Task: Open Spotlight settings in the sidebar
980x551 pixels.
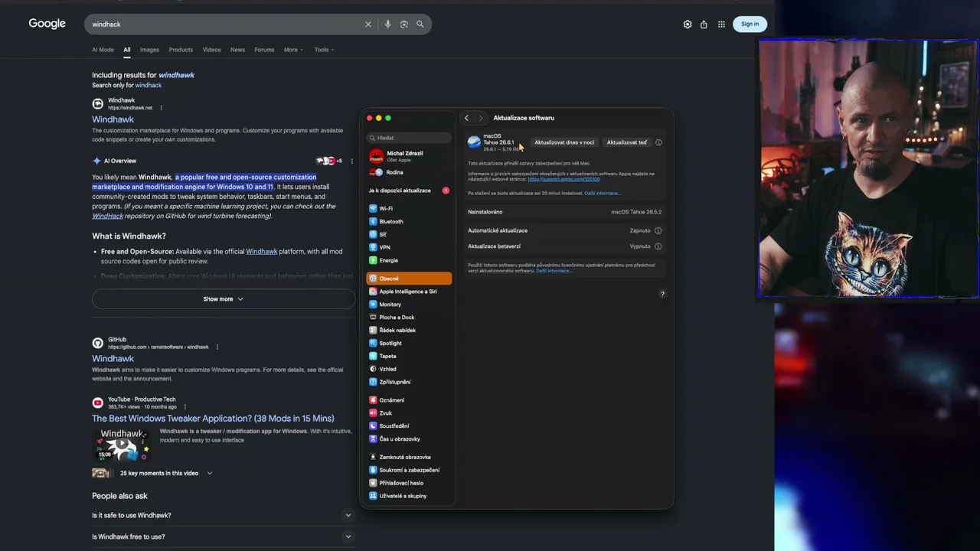Action: (x=409, y=343)
